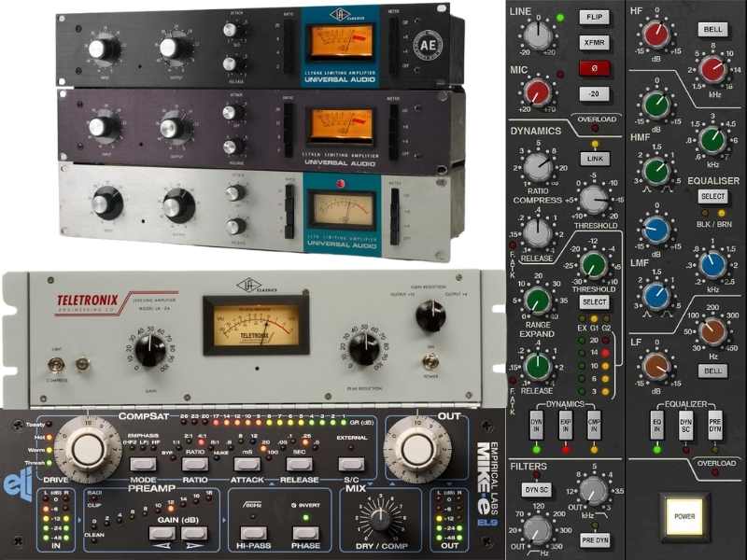Image resolution: width=747 pixels, height=560 pixels.
Task: Toggle the red Ø phase invert button
Action: click(594, 68)
